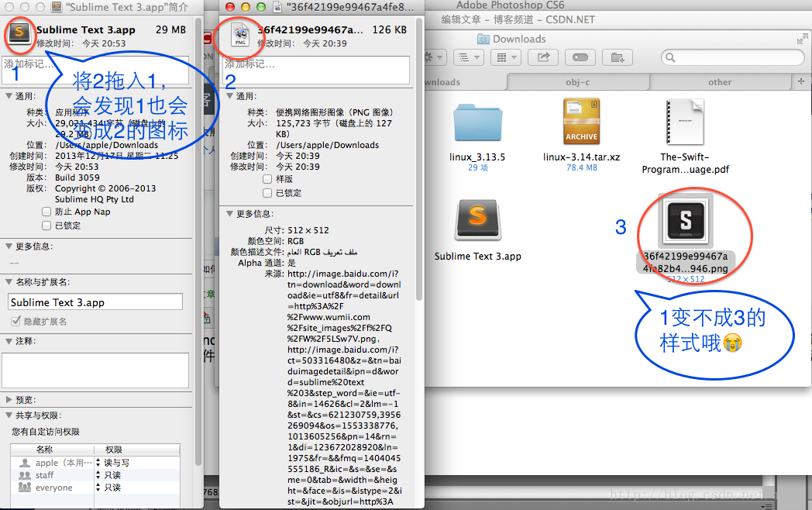Select the staff row in permissions
The height and width of the screenshot is (510, 812).
click(x=95, y=475)
